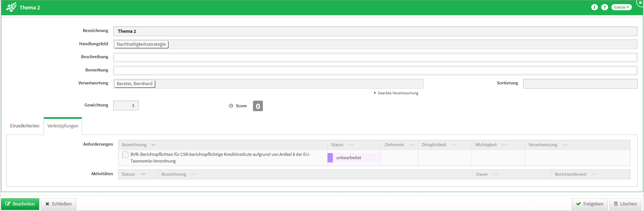Sort by Dringlichkeit column arrows
644x211 pixels.
click(x=454, y=145)
